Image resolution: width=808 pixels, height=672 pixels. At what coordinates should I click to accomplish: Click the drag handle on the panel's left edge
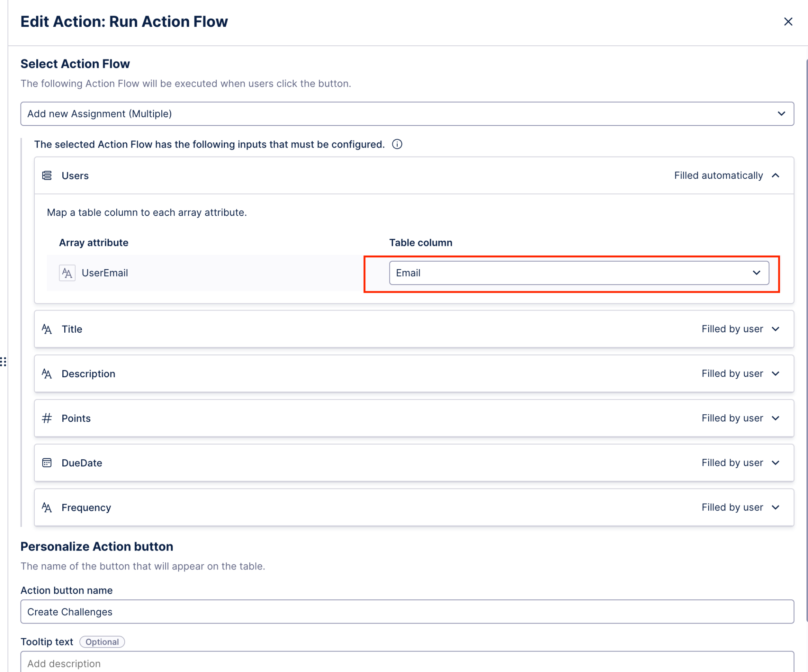3,361
